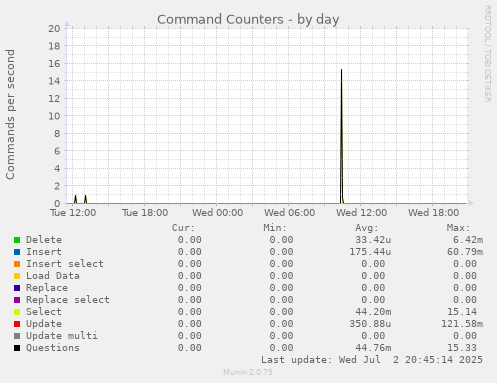Click the Questions max value 15.33
497x383 pixels.
click(462, 348)
